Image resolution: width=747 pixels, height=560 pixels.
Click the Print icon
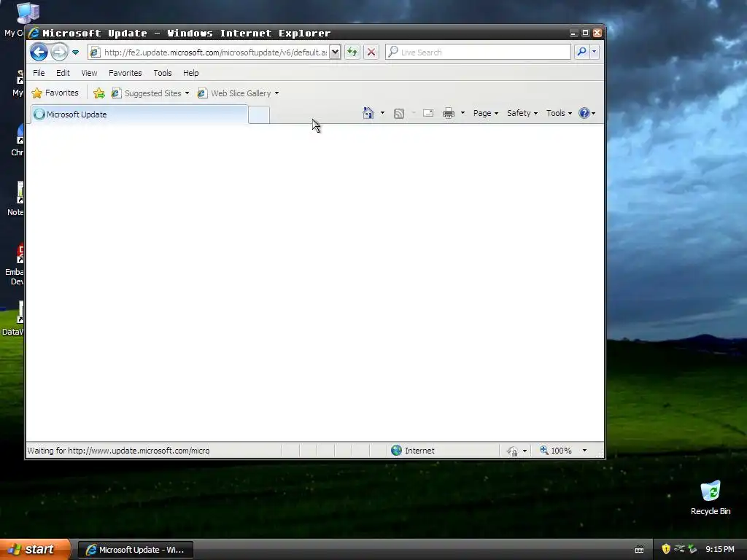click(449, 113)
